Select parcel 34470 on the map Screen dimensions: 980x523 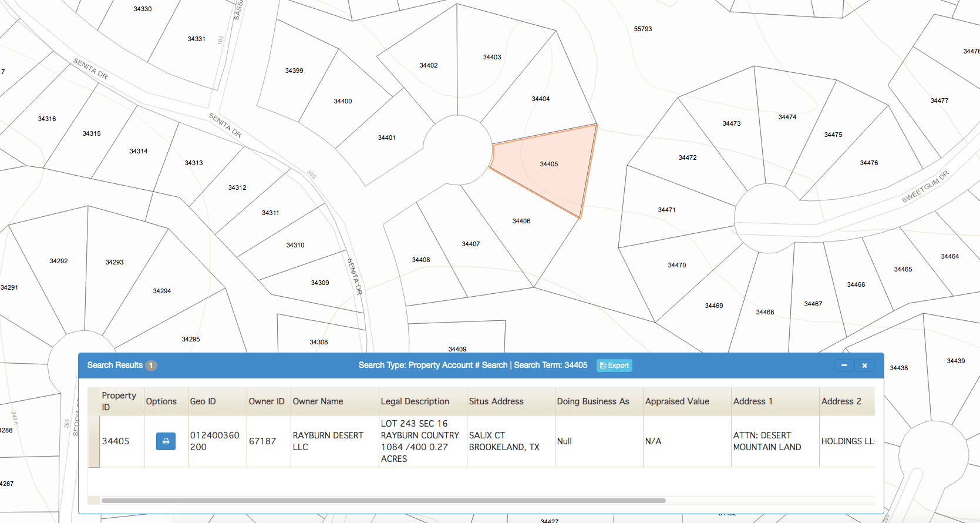[x=677, y=265]
